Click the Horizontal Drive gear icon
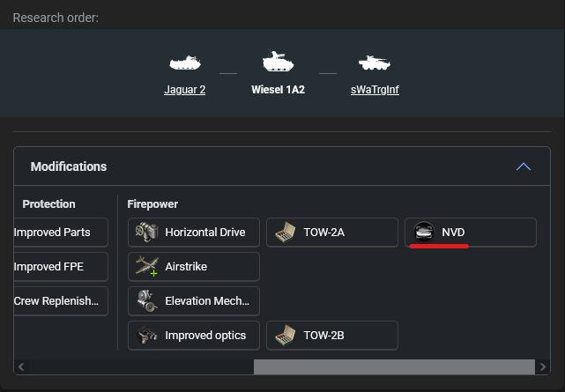Image resolution: width=565 pixels, height=392 pixels. pos(146,233)
